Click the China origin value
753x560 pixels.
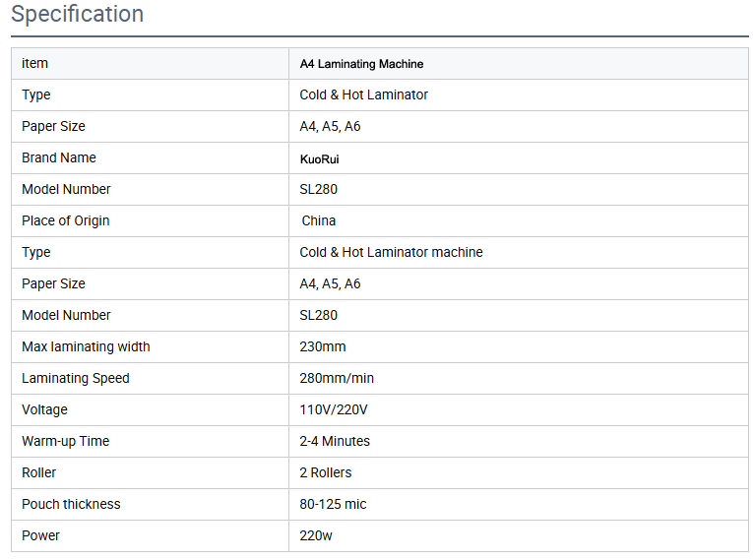(319, 221)
